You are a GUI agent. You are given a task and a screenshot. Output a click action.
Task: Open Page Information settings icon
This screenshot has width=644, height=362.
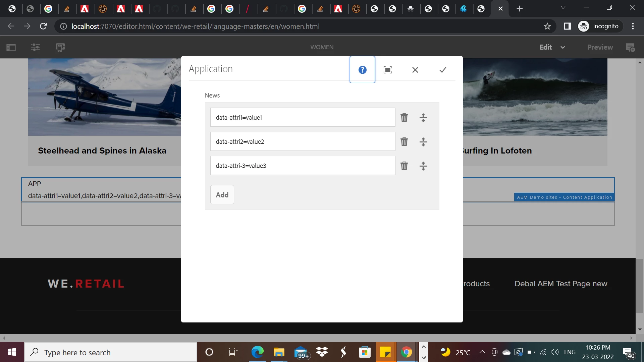pos(36,47)
